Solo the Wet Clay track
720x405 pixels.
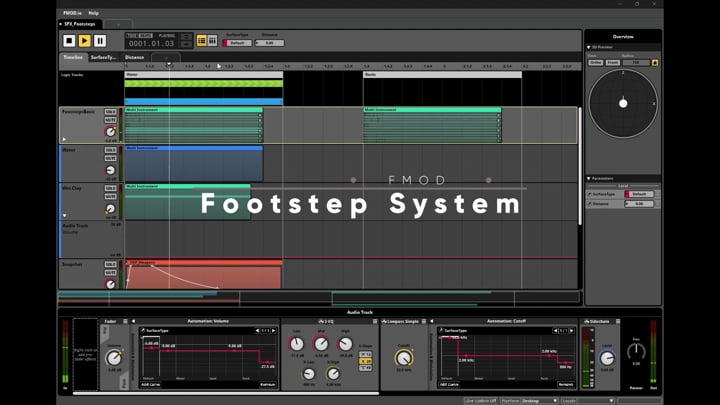point(110,188)
